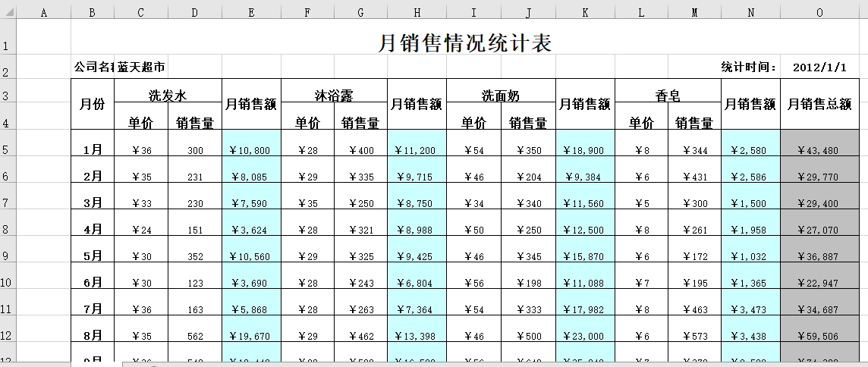The height and width of the screenshot is (367, 868).
Task: Click the date cell 2012/1/1
Action: (x=819, y=67)
